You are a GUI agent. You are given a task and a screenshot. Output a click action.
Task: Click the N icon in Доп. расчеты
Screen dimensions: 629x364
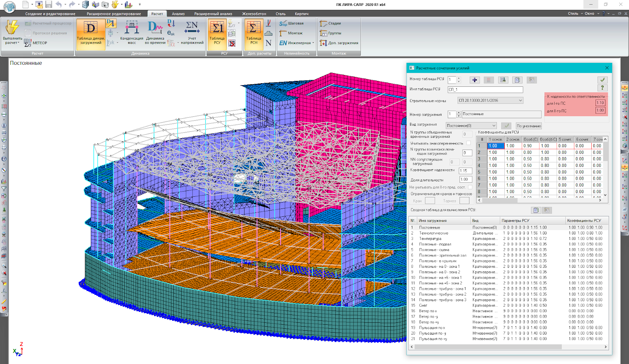269,43
